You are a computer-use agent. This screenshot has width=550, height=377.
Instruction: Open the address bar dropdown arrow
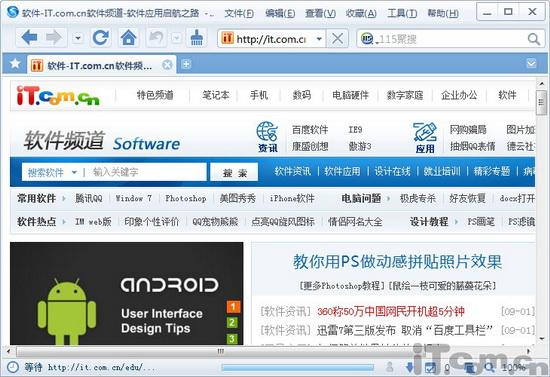[319, 39]
